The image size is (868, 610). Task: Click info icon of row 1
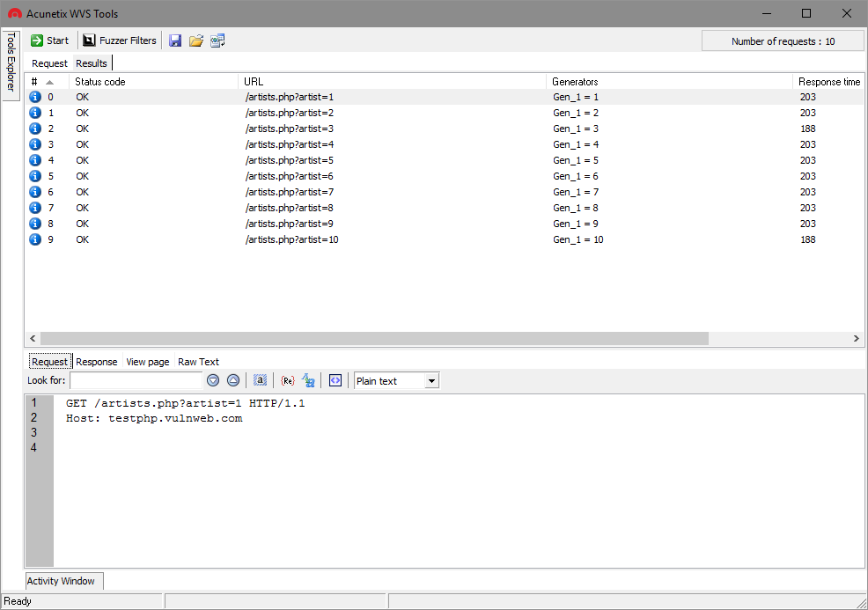pos(35,113)
